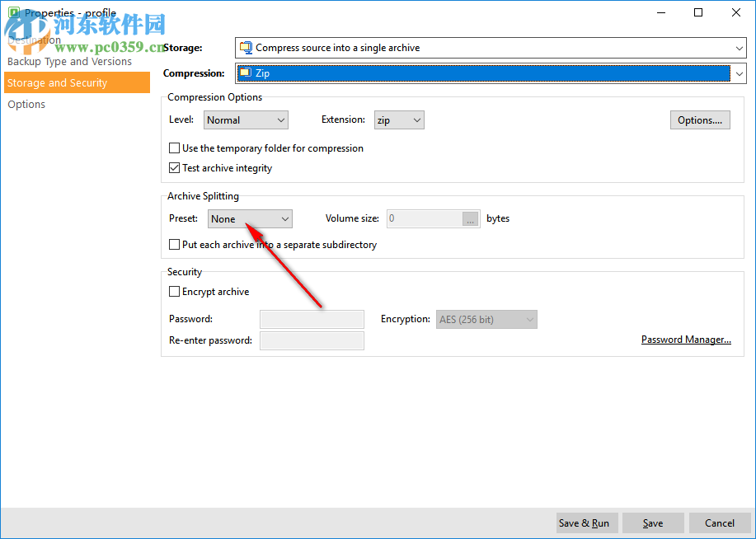Open the Compression dropdown showing Zip

point(740,73)
